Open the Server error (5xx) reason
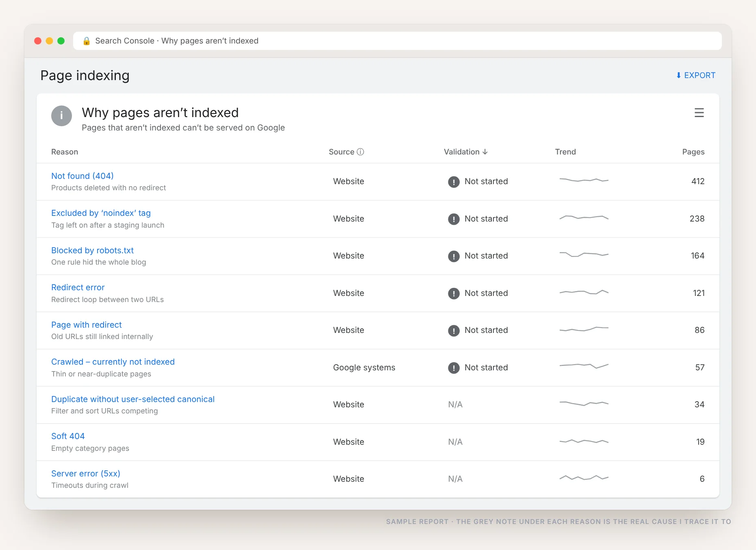Image resolution: width=756 pixels, height=550 pixels. [86, 474]
